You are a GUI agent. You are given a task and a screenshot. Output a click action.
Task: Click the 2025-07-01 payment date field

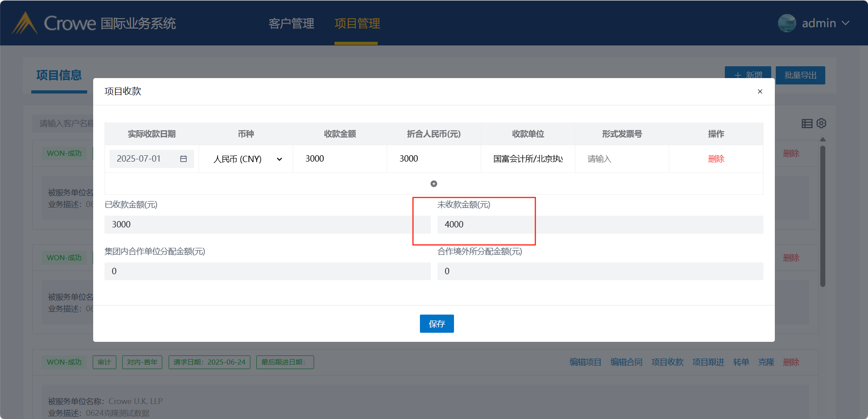pos(152,159)
